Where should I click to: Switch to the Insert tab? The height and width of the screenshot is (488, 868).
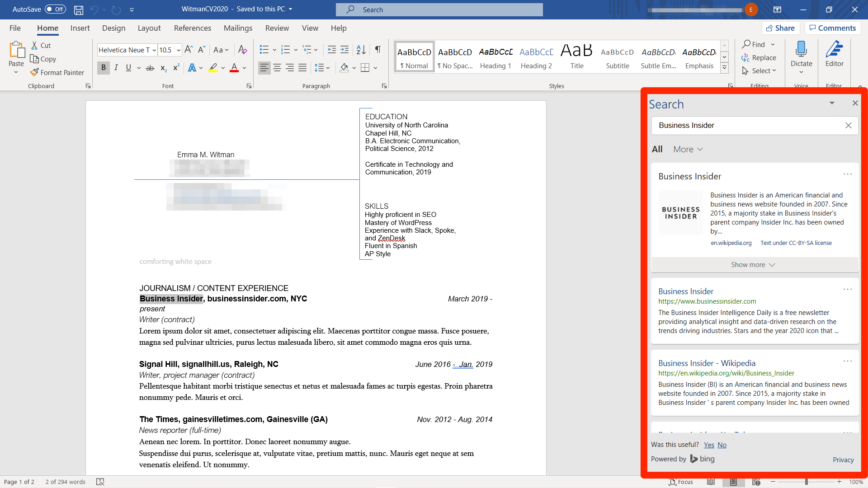(x=80, y=28)
